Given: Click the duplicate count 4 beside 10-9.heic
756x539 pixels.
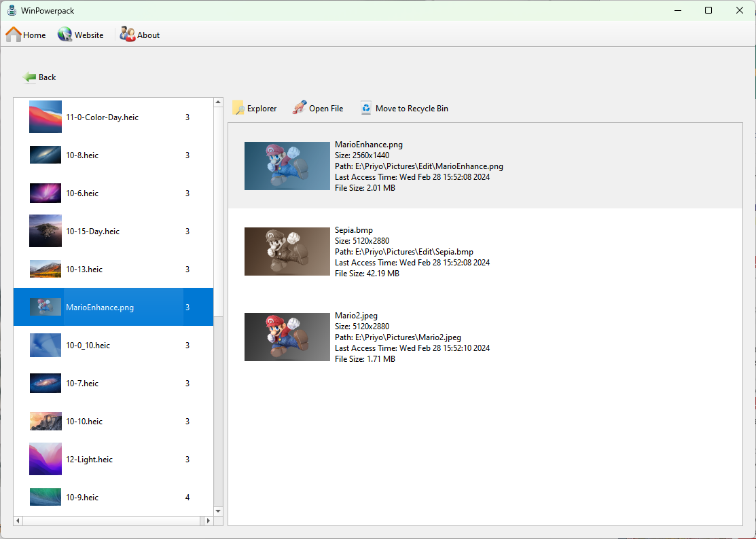Looking at the screenshot, I should click(x=187, y=498).
